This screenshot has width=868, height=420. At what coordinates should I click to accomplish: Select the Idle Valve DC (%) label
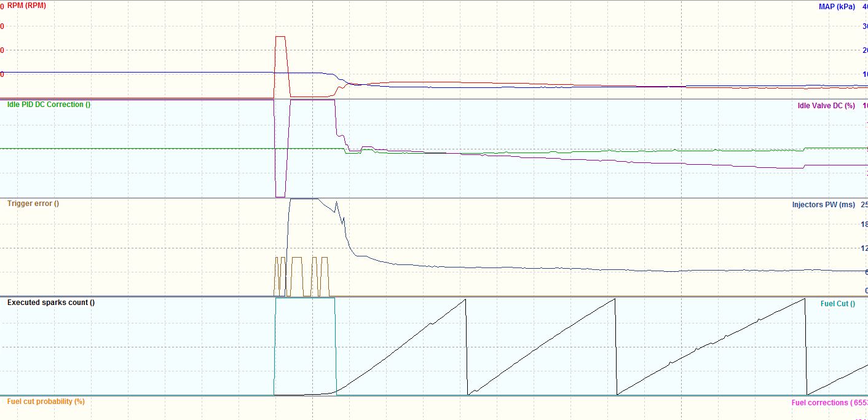pos(826,106)
